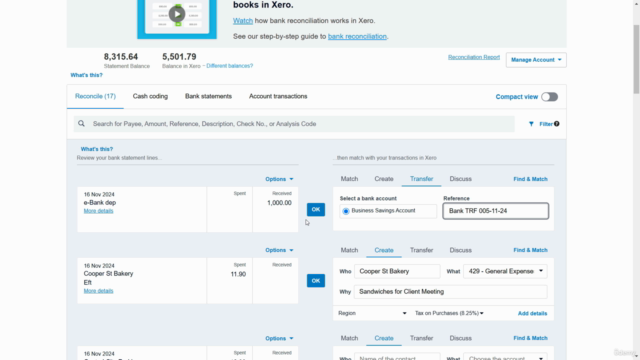Click the Watch link
This screenshot has height=360, width=640.
click(242, 20)
